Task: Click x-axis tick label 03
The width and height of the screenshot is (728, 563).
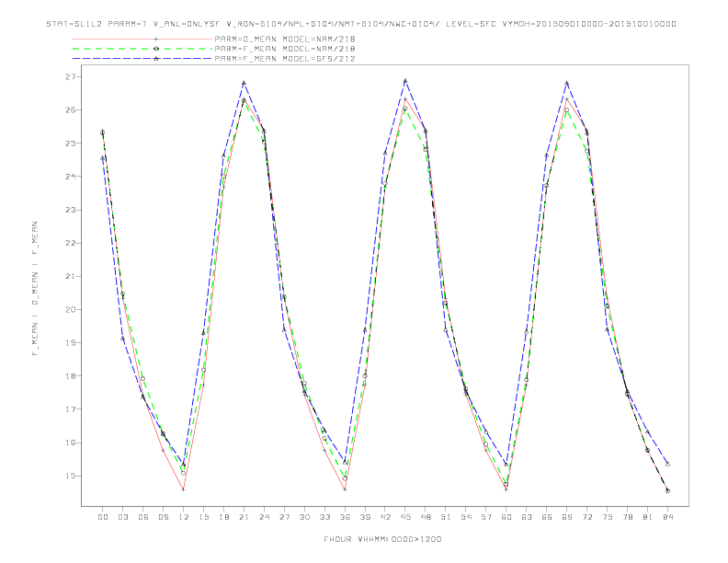Action: point(122,517)
